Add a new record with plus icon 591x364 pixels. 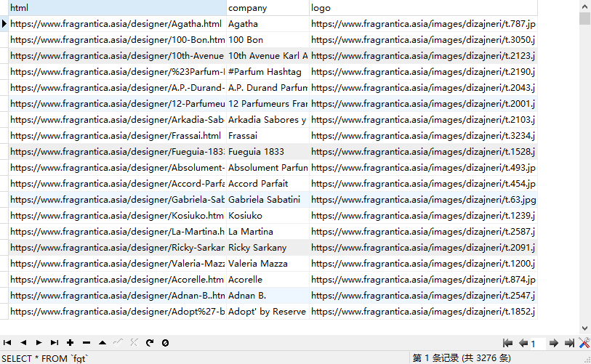(70, 342)
